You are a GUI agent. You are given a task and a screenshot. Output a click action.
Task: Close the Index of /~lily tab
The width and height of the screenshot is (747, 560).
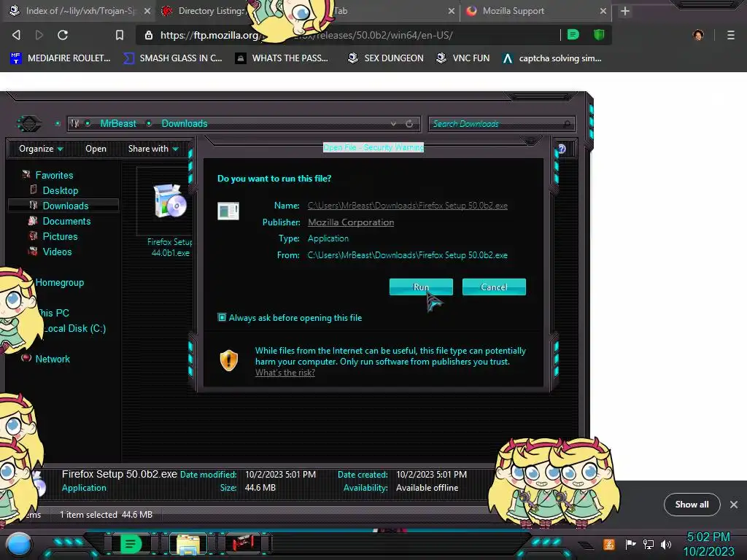tap(147, 11)
